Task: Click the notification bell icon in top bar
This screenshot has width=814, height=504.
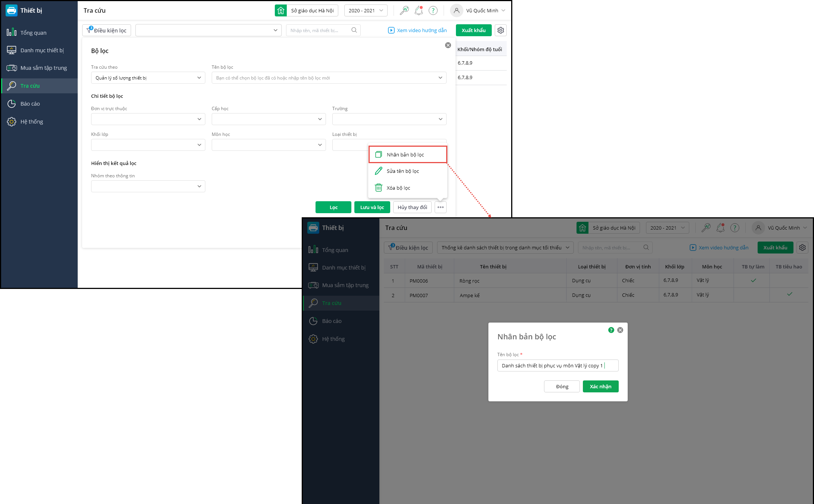Action: coord(419,10)
